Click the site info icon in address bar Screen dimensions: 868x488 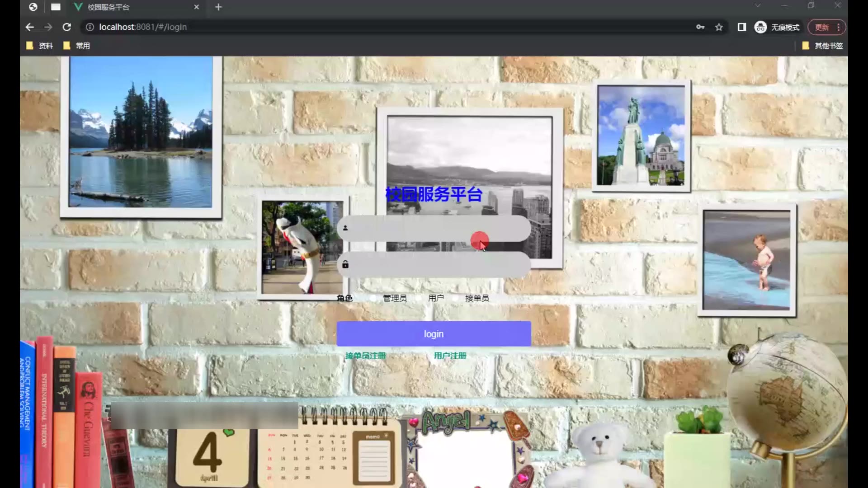(90, 27)
